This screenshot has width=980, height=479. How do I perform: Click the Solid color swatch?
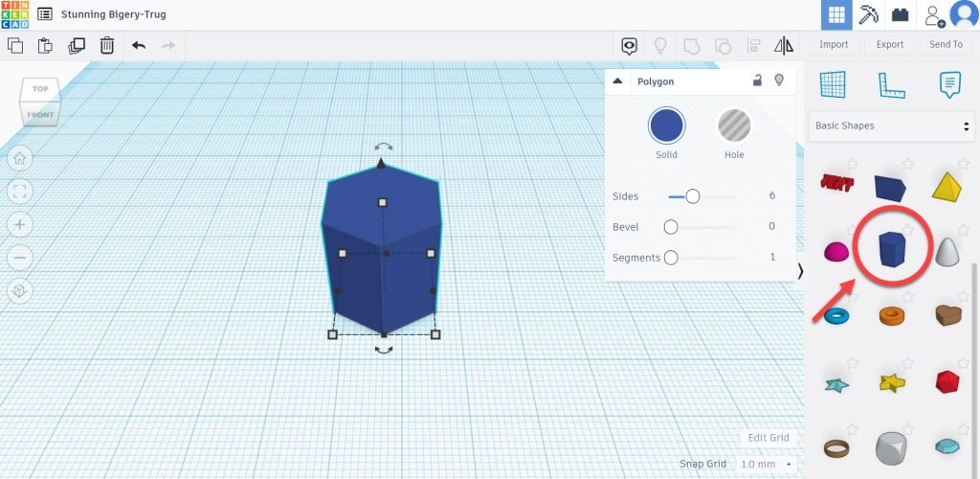[x=666, y=125]
